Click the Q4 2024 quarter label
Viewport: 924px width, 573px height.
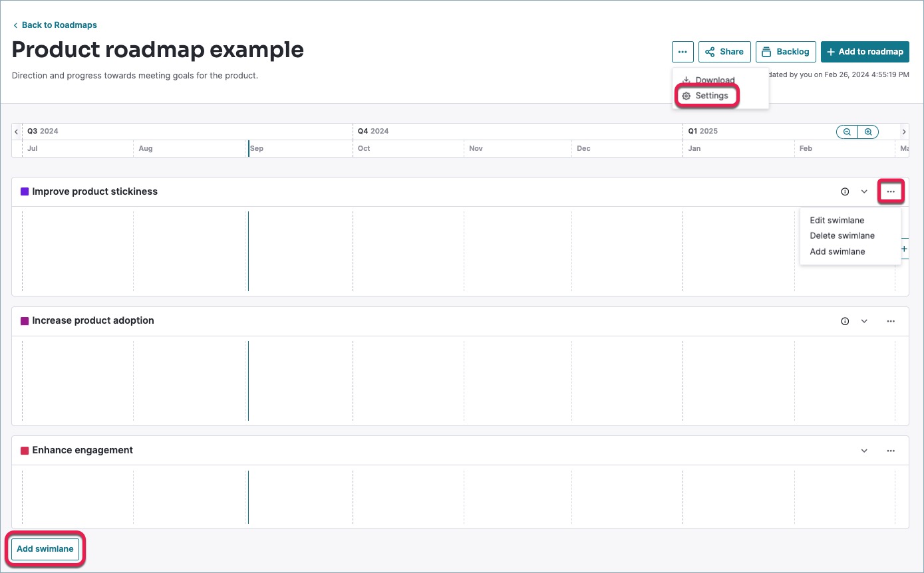(373, 131)
